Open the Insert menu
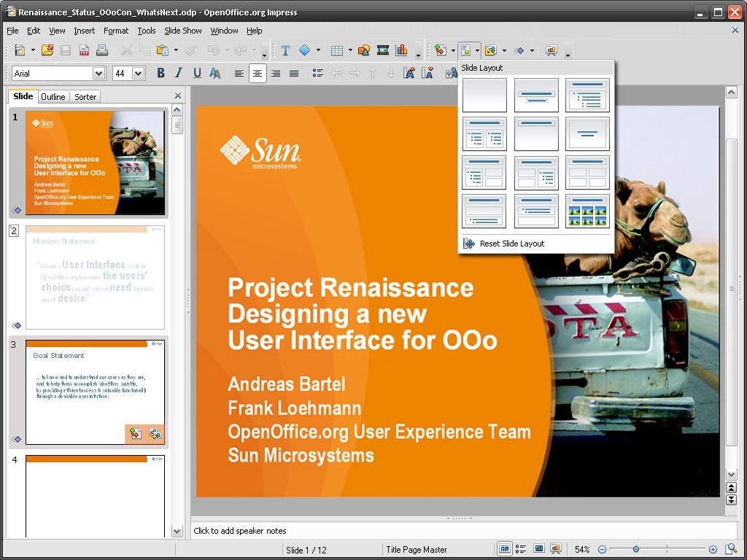This screenshot has width=747, height=560. 85,31
